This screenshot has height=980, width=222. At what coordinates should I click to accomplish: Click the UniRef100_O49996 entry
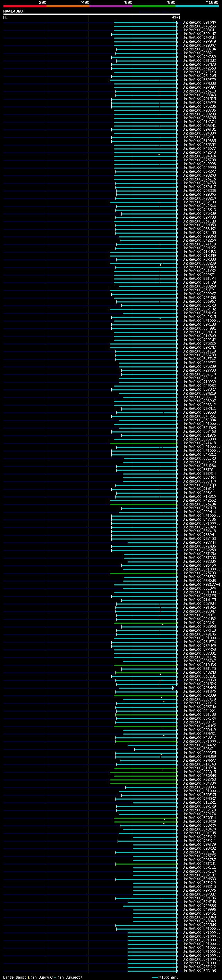pyautogui.click(x=199, y=910)
